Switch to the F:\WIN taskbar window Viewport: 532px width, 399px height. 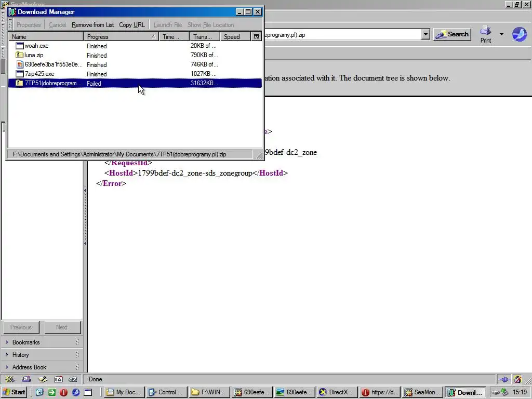[209, 392]
